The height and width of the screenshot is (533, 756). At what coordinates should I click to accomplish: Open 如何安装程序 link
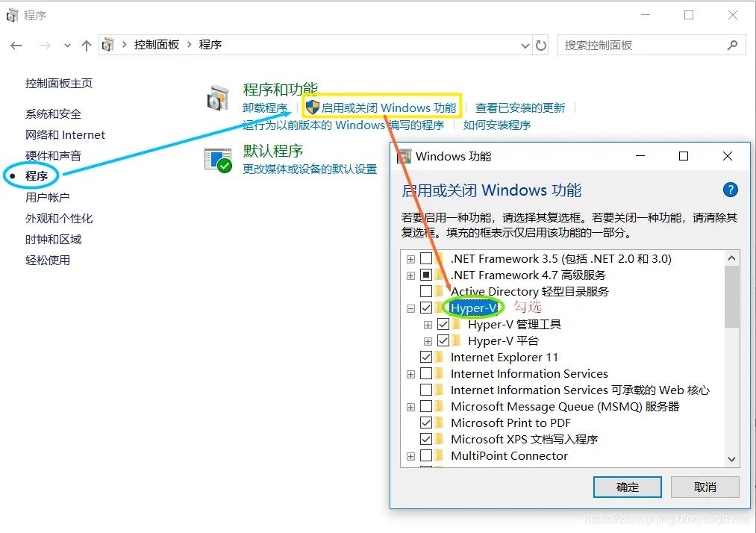pos(496,125)
